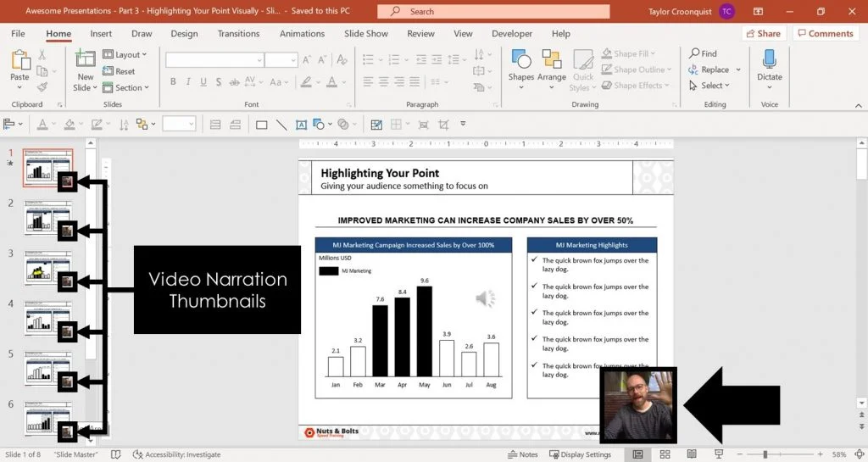Screen dimensions: 868x462
Task: Open the File tab
Action: click(19, 33)
